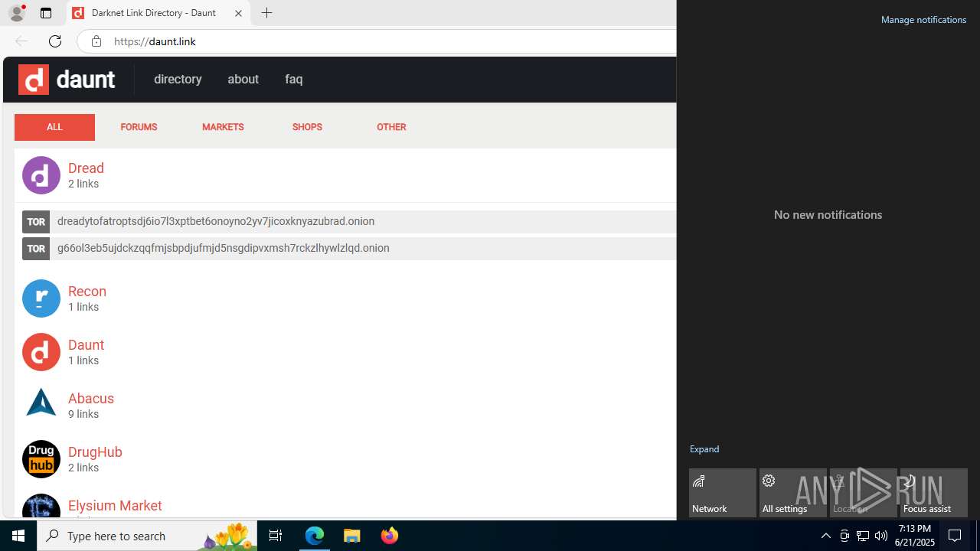This screenshot has width=980, height=551.
Task: Expand the Elysium Market listing
Action: click(115, 506)
